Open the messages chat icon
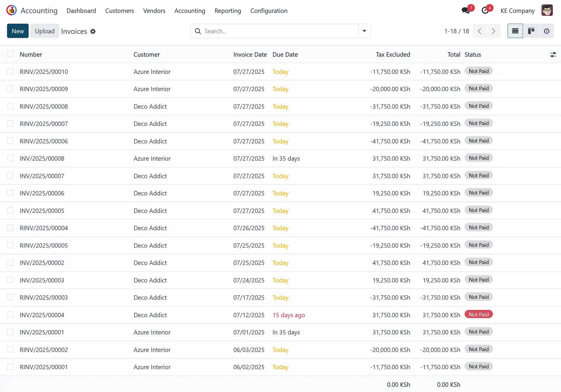The image size is (561, 392). [x=465, y=11]
